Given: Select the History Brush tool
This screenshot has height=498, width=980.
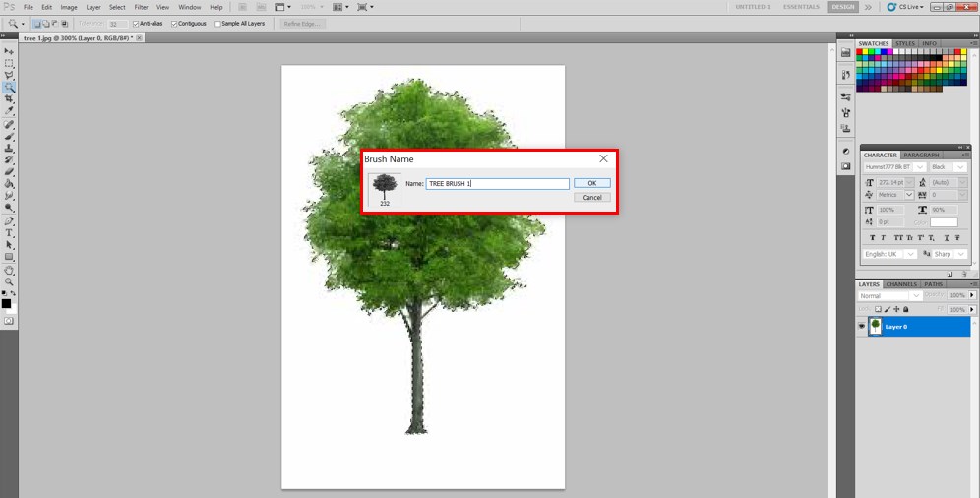Looking at the screenshot, I should [9, 160].
